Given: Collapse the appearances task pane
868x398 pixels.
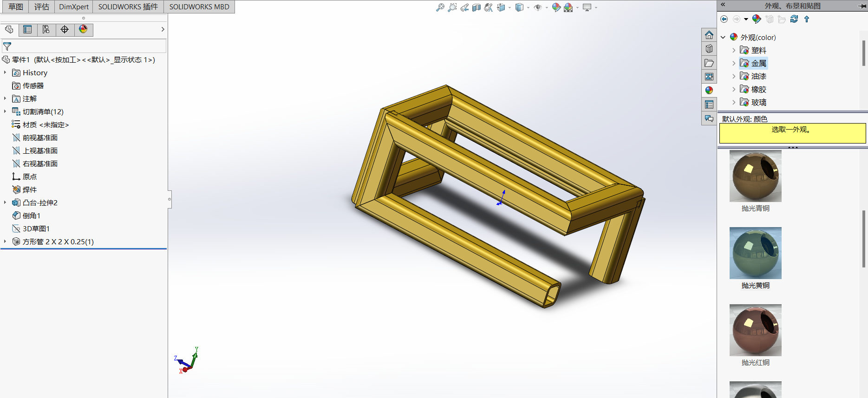Looking at the screenshot, I should [723, 5].
